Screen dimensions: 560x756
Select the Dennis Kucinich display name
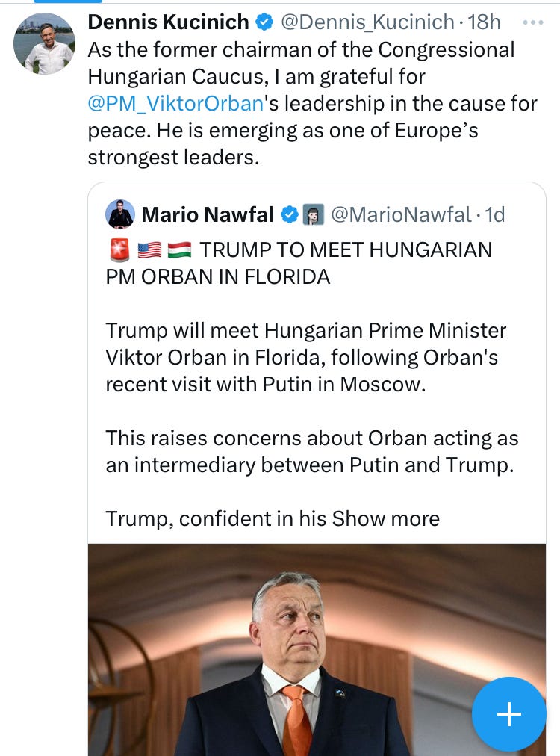coord(166,22)
